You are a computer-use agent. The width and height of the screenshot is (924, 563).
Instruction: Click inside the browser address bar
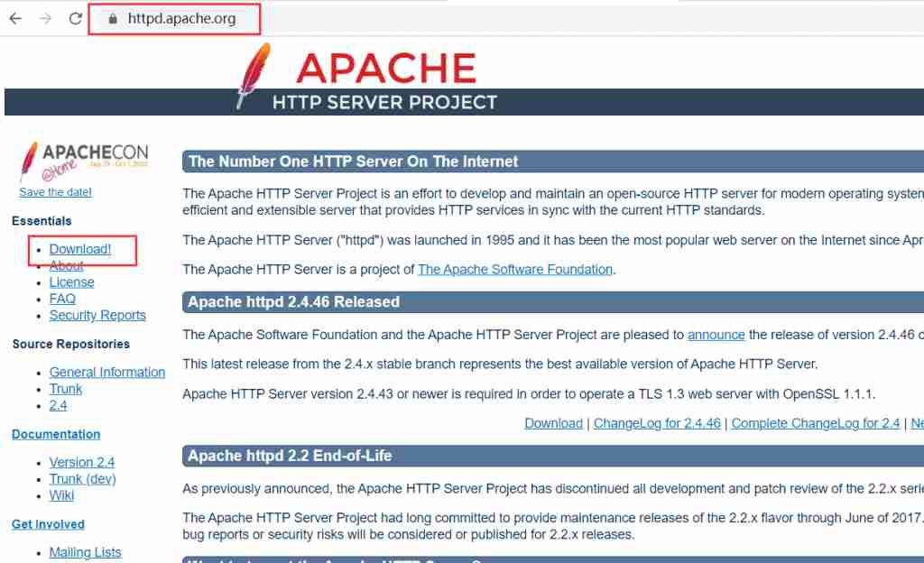tap(180, 17)
